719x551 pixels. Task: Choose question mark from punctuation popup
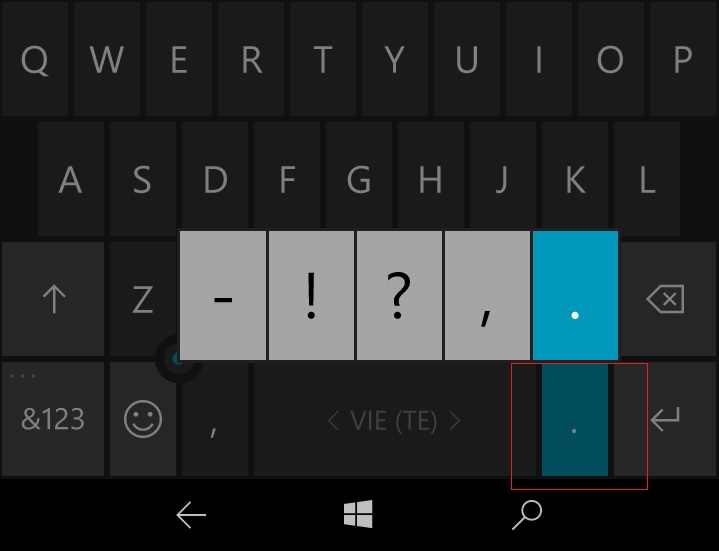[399, 295]
